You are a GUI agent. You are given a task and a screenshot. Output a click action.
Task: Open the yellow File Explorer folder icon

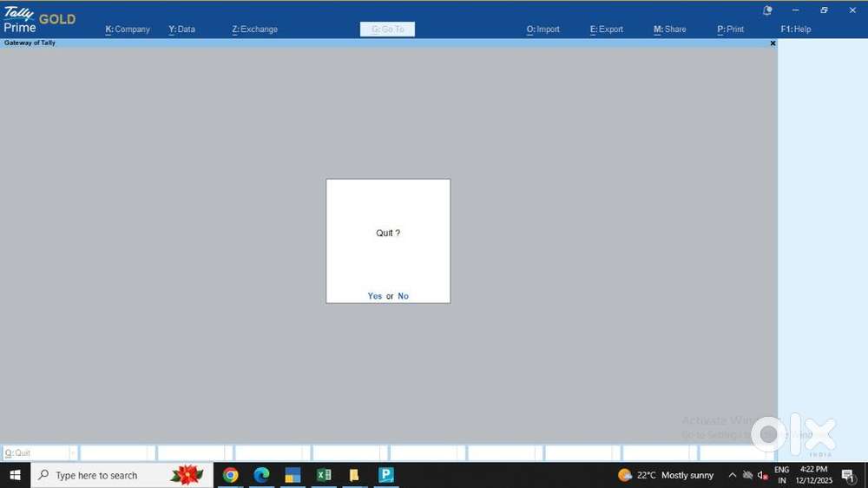(x=354, y=475)
